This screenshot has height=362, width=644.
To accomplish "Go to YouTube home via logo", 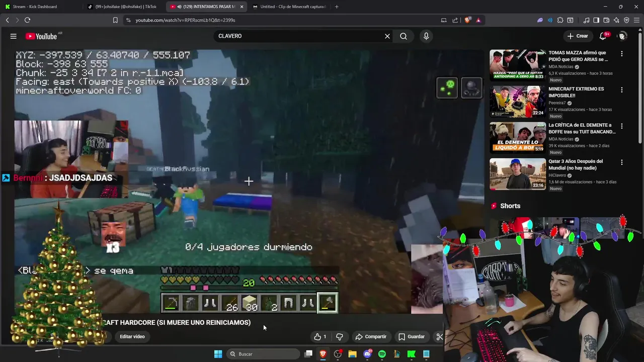I will pyautogui.click(x=41, y=36).
